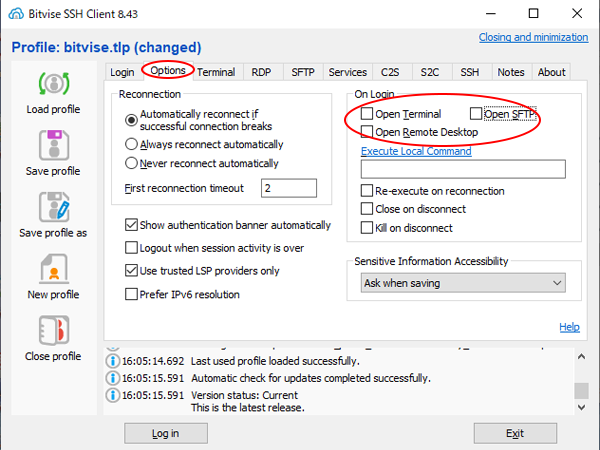Open the Notes tab

point(511,72)
